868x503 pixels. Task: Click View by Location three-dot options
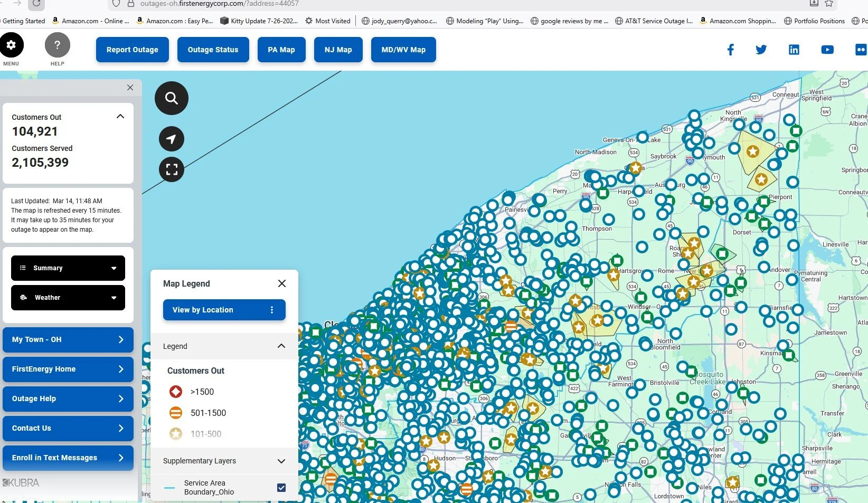(272, 310)
